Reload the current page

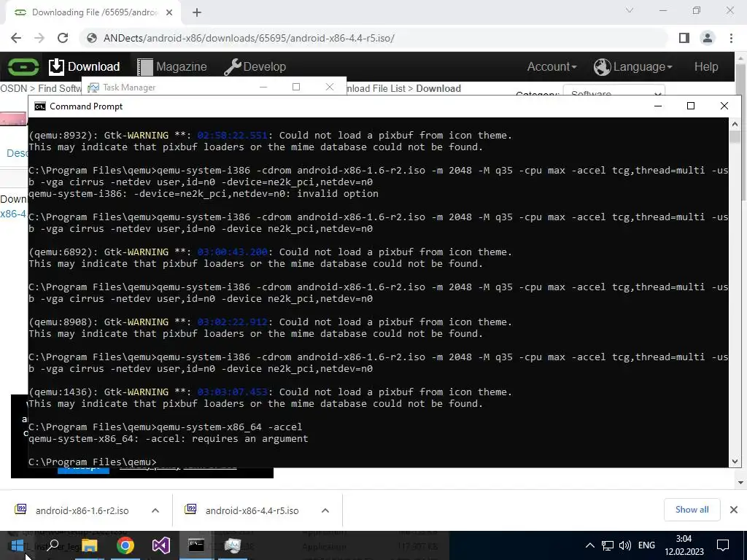(63, 38)
